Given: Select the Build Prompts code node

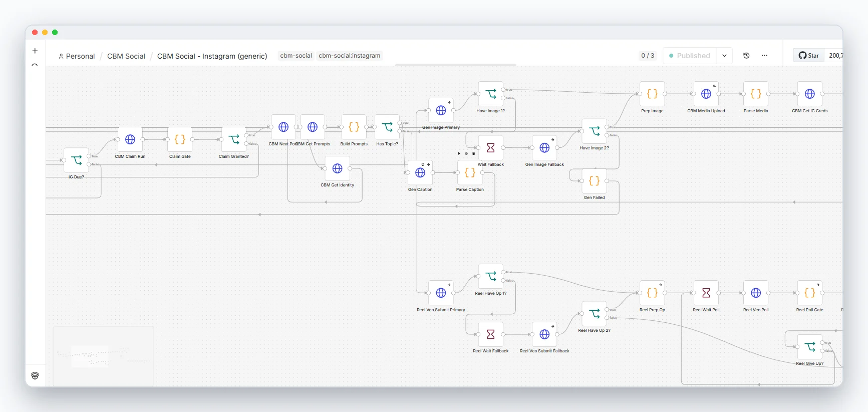Looking at the screenshot, I should pos(354,127).
